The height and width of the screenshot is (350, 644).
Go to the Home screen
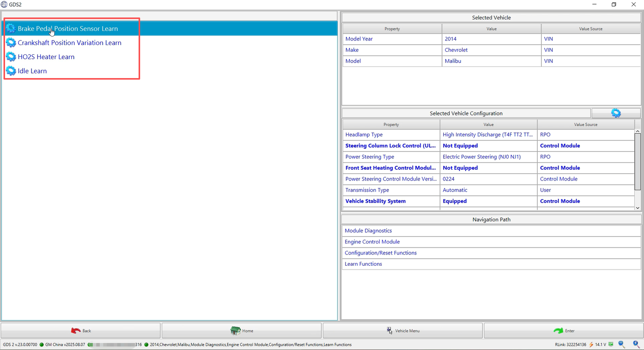pyautogui.click(x=241, y=331)
